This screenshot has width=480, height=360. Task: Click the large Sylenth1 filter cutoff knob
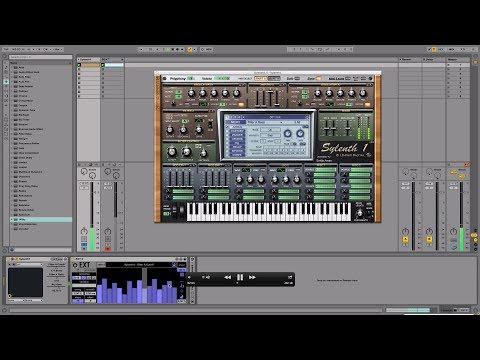172,152
